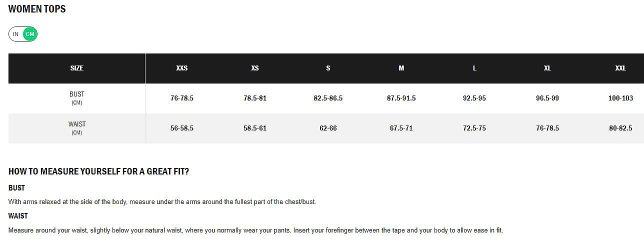
Task: Choose the XL size column header
Action: coord(547,68)
